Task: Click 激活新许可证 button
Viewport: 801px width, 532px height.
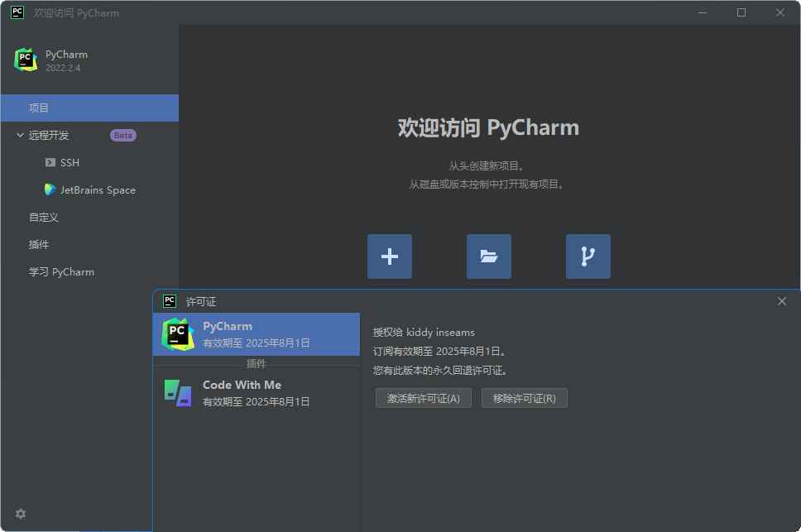Action: point(424,398)
